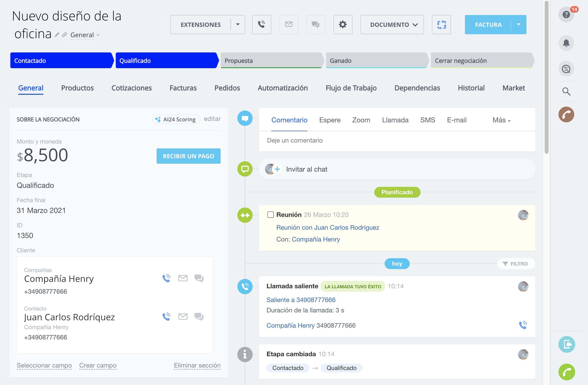Expand the Factura button dropdown arrow
The image size is (588, 385).
[518, 24]
